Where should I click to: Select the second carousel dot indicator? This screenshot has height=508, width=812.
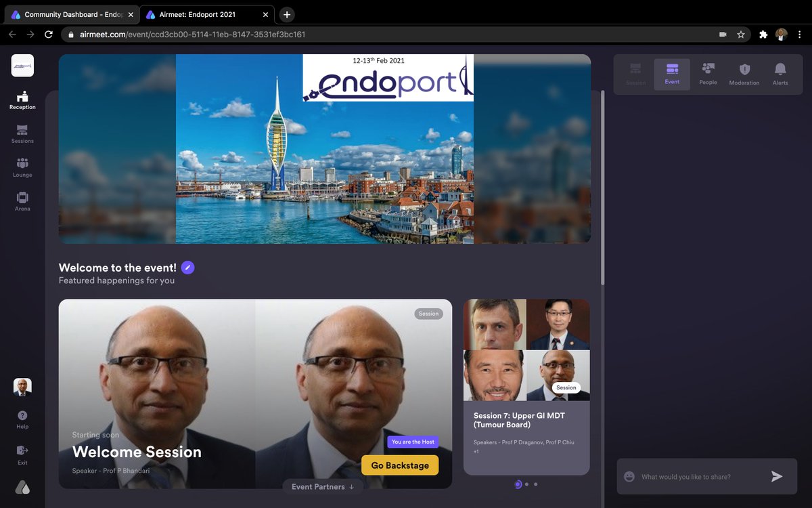point(526,484)
